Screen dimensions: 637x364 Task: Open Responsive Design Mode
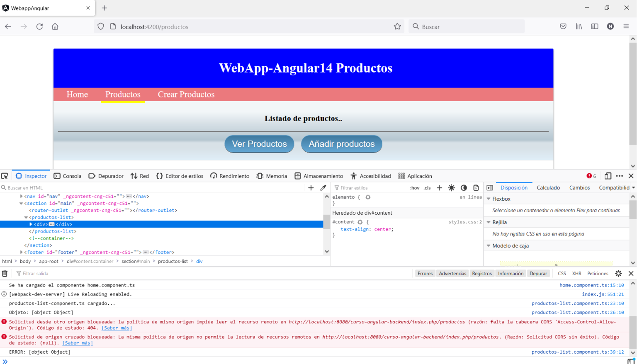pos(608,176)
